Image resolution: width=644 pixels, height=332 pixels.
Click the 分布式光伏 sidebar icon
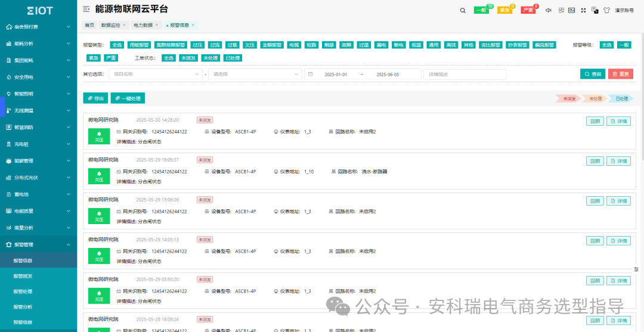pyautogui.click(x=8, y=178)
